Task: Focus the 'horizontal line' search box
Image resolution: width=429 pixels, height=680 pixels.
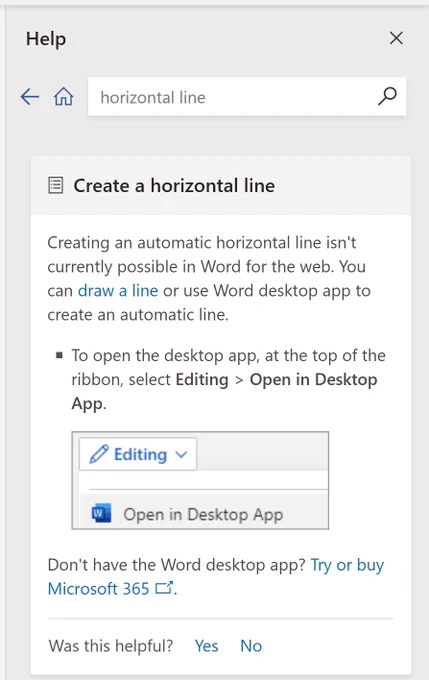Action: pyautogui.click(x=247, y=97)
